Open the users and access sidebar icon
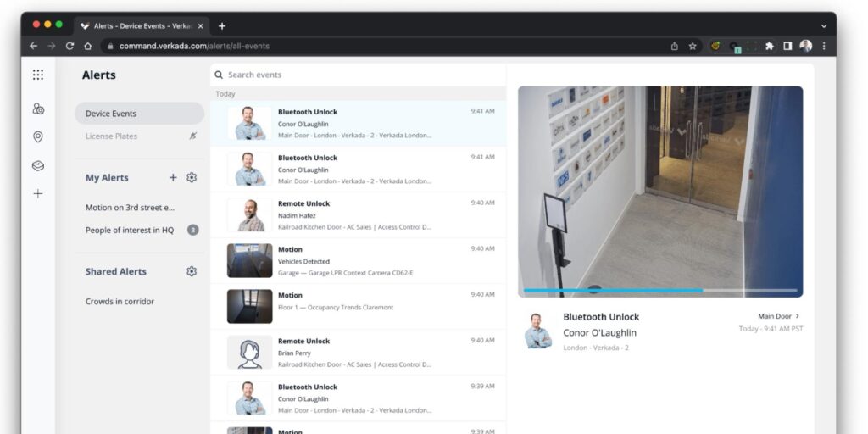 pos(37,108)
